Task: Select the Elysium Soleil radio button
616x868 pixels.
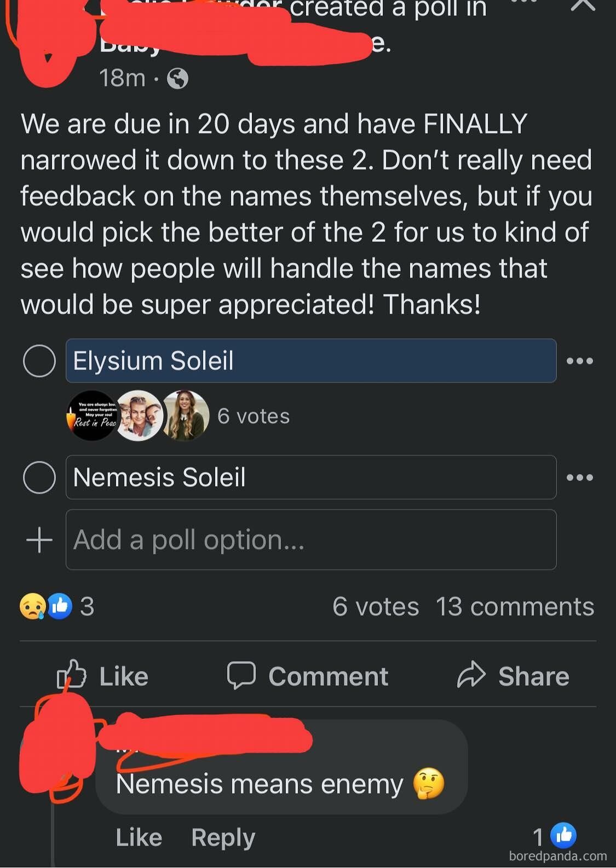Action: 39,361
